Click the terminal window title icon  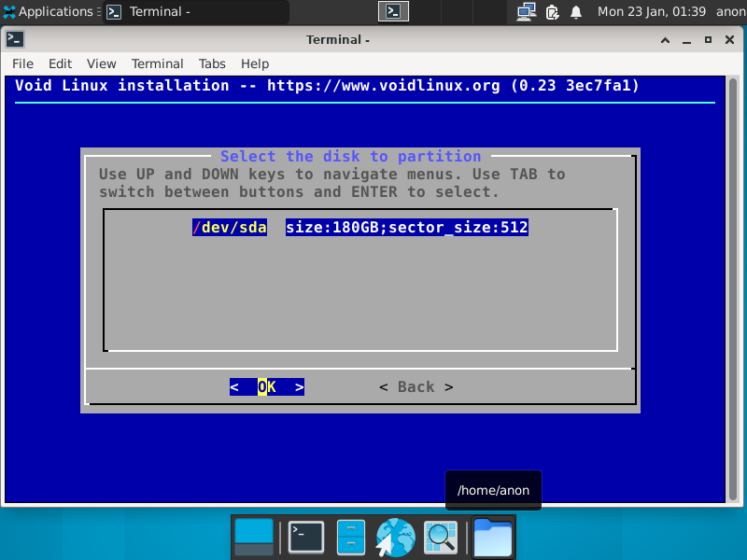[15, 39]
